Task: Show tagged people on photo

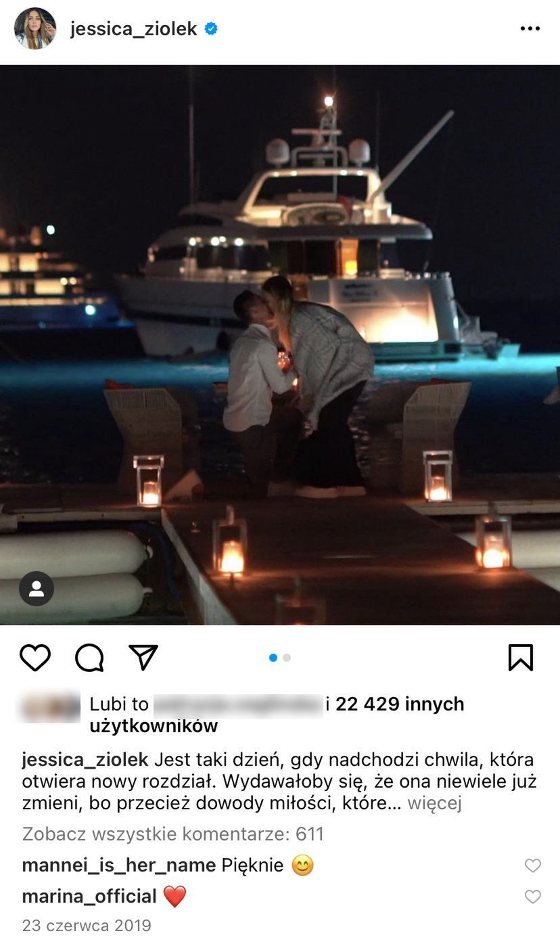Action: [x=37, y=589]
